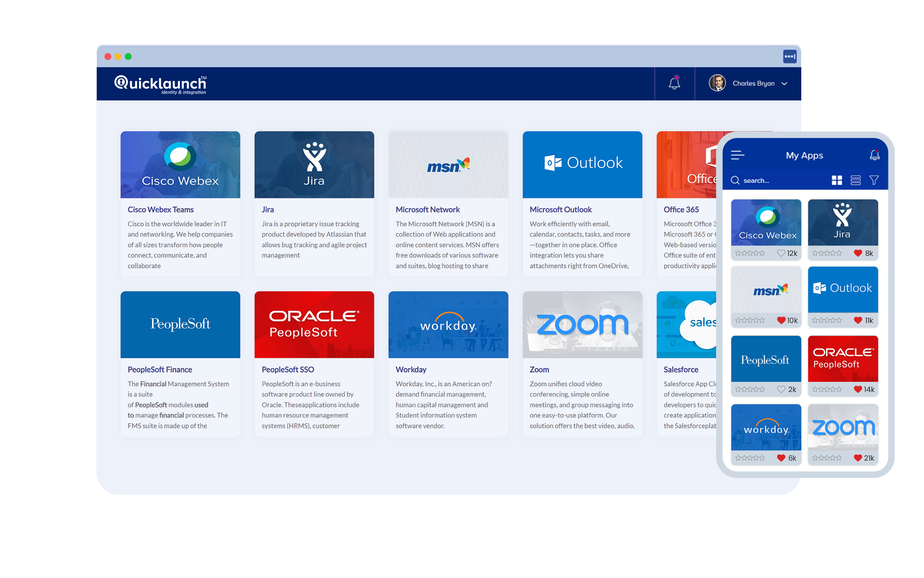Open the Zoom title link
This screenshot has width=924, height=578.
[539, 369]
